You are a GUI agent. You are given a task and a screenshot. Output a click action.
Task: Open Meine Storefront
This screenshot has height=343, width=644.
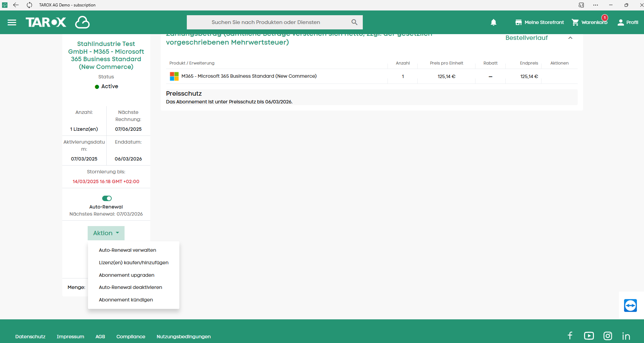(x=539, y=22)
